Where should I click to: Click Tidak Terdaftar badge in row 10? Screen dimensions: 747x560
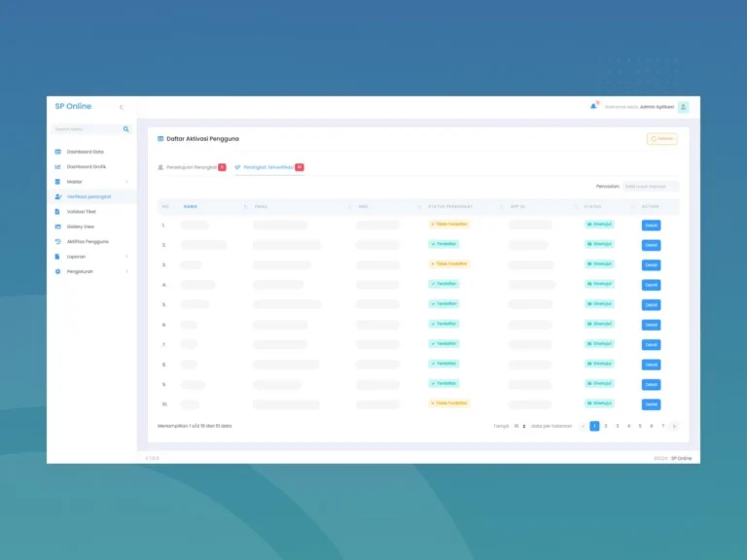point(449,403)
